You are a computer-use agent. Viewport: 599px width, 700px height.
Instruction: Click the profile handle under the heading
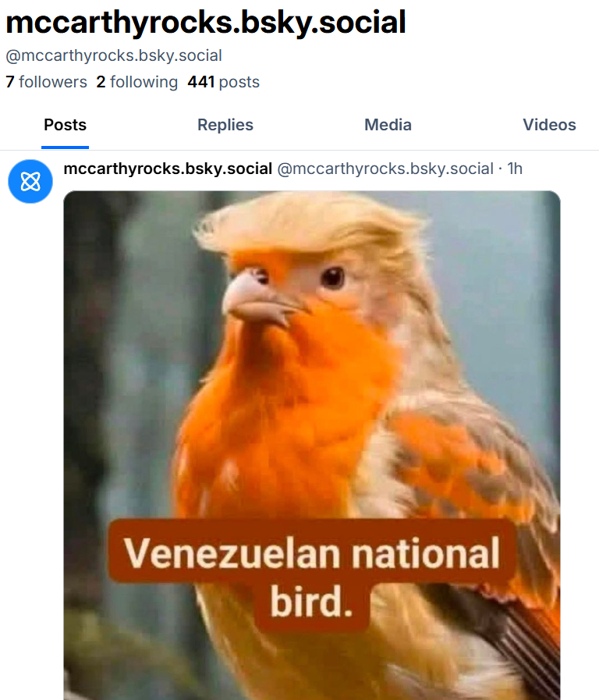point(114,55)
